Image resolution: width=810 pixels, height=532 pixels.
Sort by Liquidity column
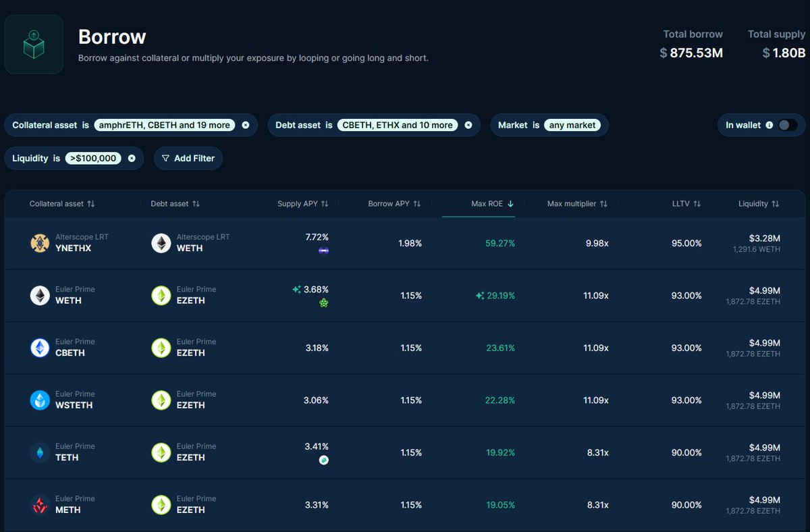click(x=759, y=203)
